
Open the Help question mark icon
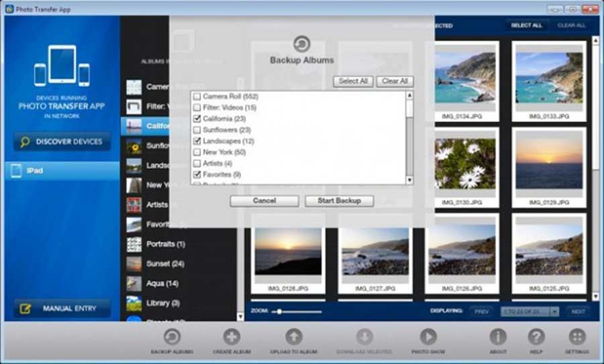click(536, 337)
